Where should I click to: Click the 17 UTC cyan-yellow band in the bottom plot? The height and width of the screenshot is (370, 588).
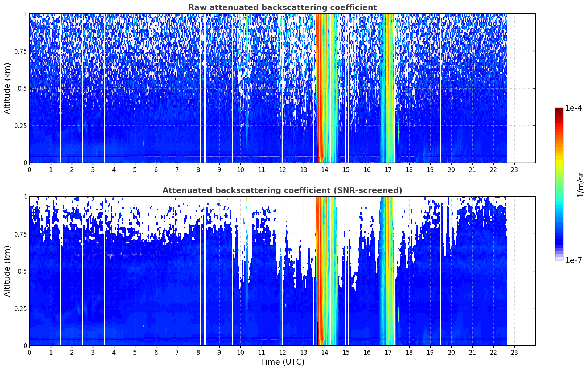pyautogui.click(x=388, y=271)
